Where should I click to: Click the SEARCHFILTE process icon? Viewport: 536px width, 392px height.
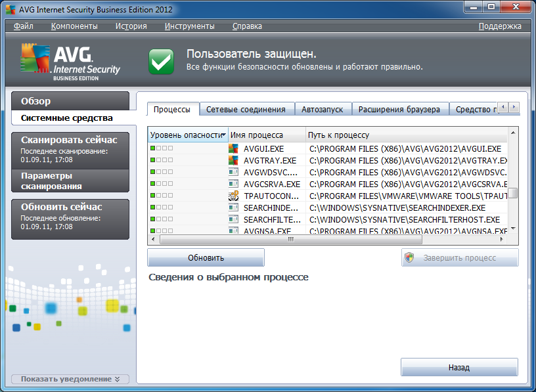(x=233, y=219)
